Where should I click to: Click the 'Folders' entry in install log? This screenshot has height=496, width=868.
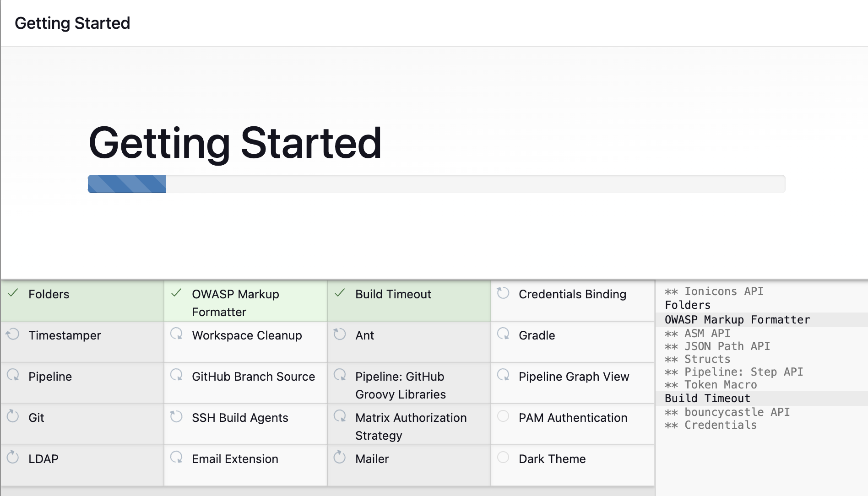(x=688, y=305)
